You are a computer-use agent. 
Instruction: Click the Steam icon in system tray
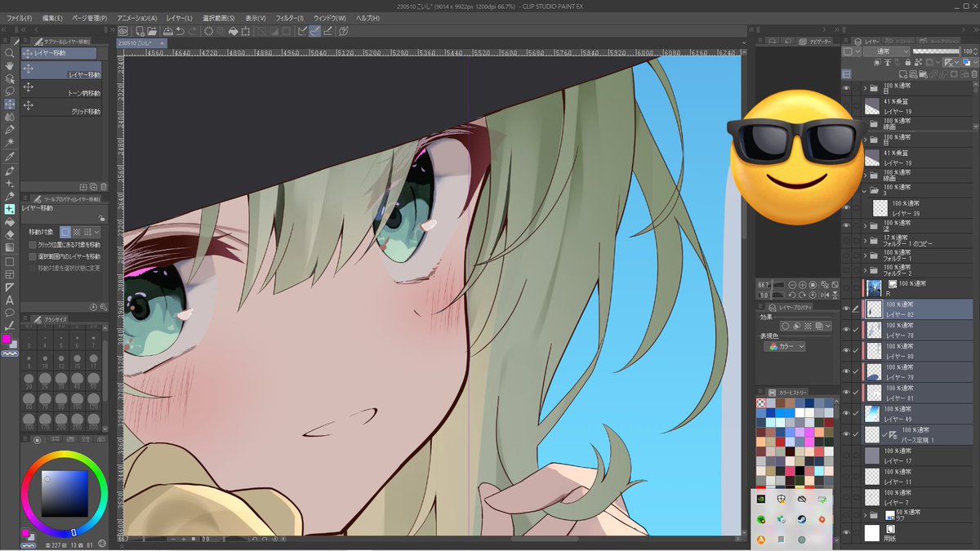point(801,519)
